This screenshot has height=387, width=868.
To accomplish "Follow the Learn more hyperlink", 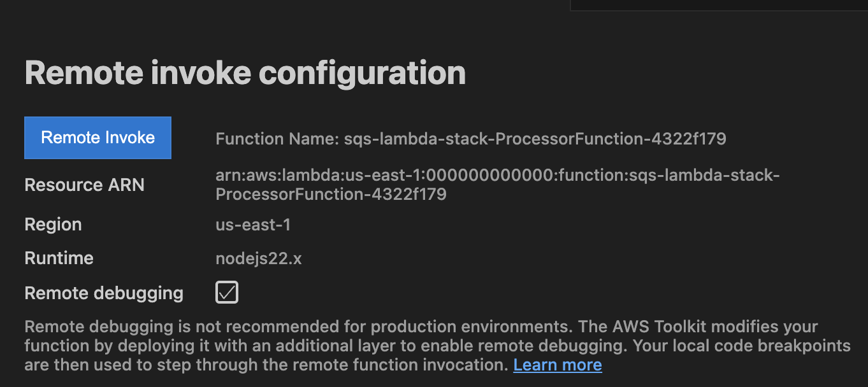I will pyautogui.click(x=557, y=364).
